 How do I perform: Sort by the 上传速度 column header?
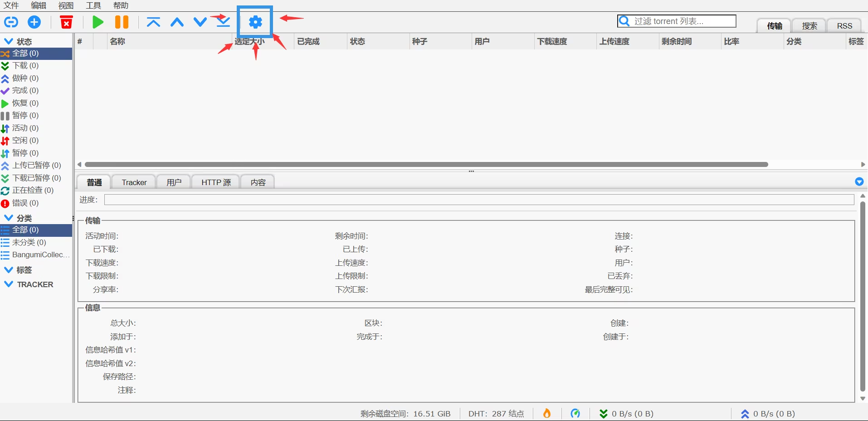point(627,41)
